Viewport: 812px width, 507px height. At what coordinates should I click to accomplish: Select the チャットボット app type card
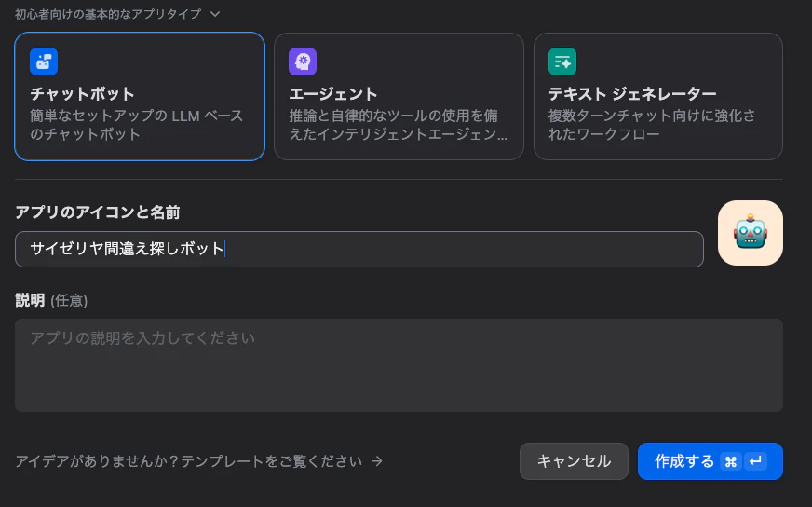(140, 96)
